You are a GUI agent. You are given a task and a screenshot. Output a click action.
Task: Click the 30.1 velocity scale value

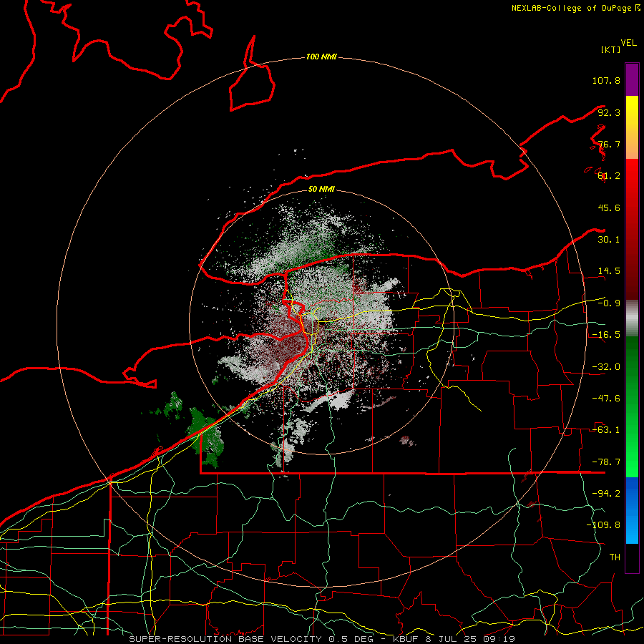click(609, 240)
